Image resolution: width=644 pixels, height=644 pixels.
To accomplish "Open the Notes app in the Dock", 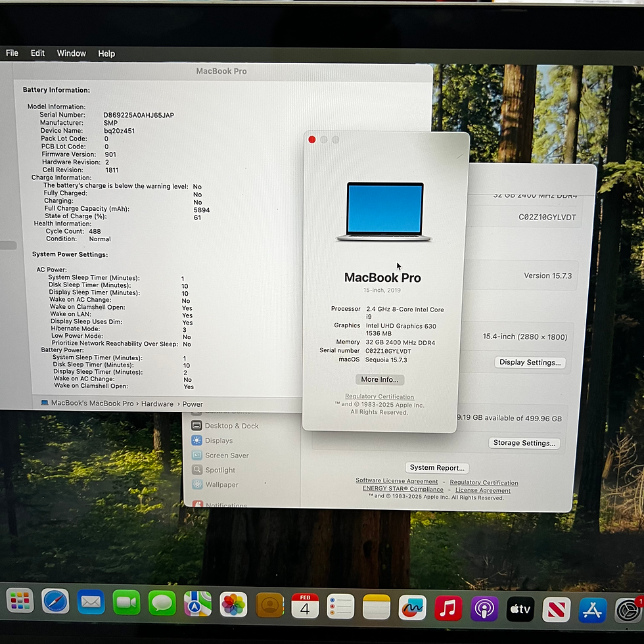I will click(376, 606).
